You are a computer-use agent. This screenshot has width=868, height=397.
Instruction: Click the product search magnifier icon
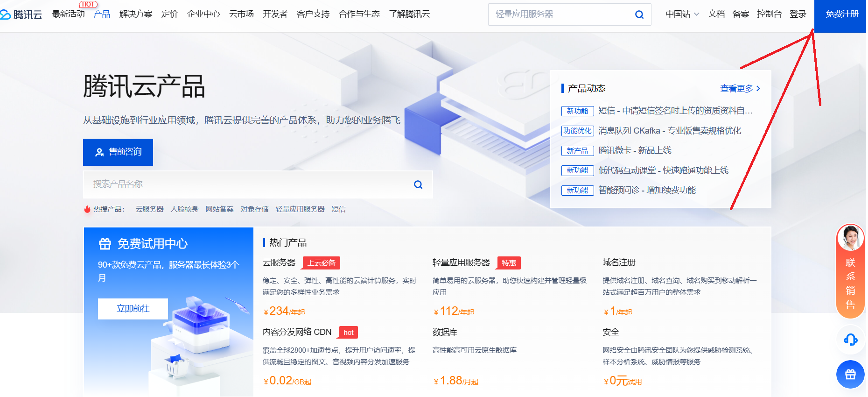[x=418, y=184]
